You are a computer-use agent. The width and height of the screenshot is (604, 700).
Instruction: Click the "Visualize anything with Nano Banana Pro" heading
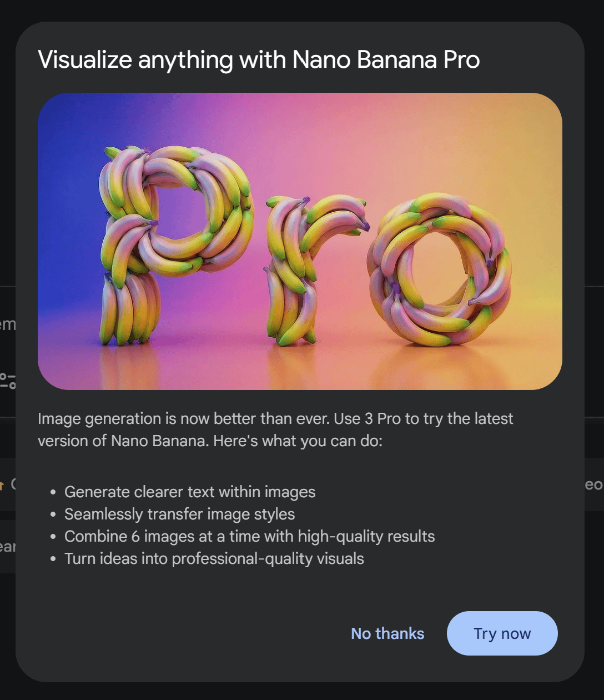coord(259,59)
